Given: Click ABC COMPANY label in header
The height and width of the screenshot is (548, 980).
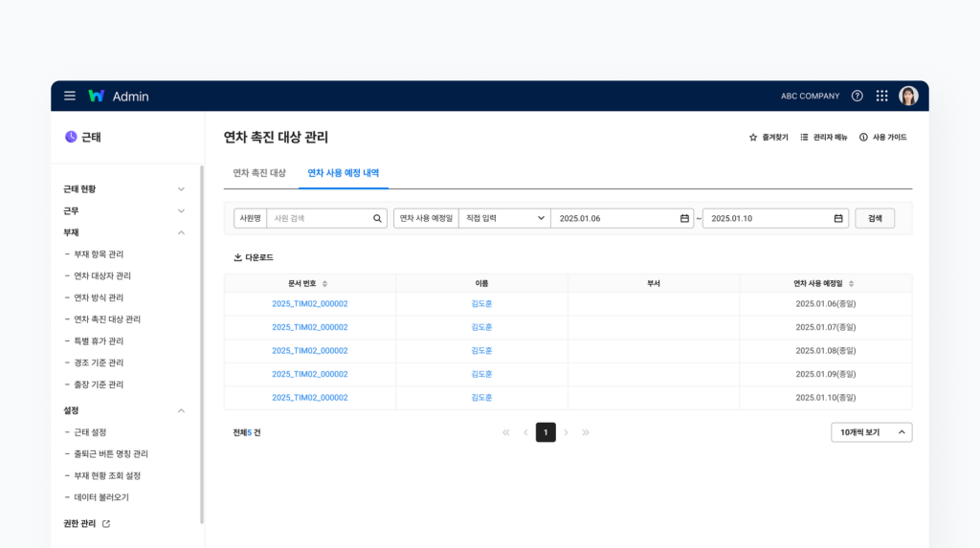Looking at the screenshot, I should tap(810, 96).
